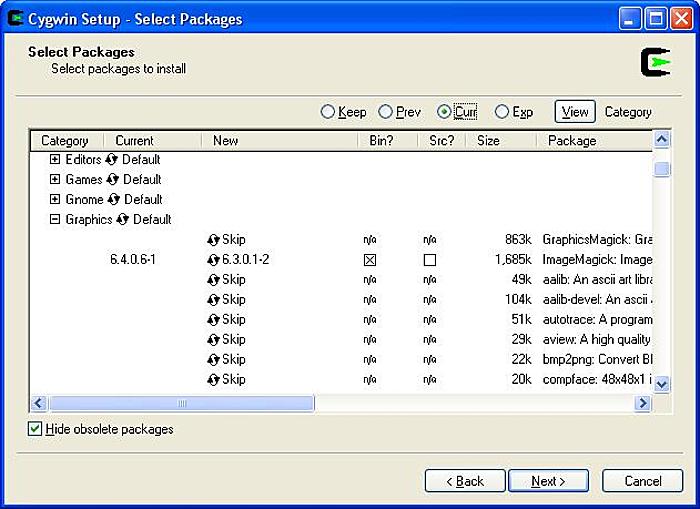Viewport: 700px width, 509px height.
Task: Click the New column header
Action: [x=279, y=141]
